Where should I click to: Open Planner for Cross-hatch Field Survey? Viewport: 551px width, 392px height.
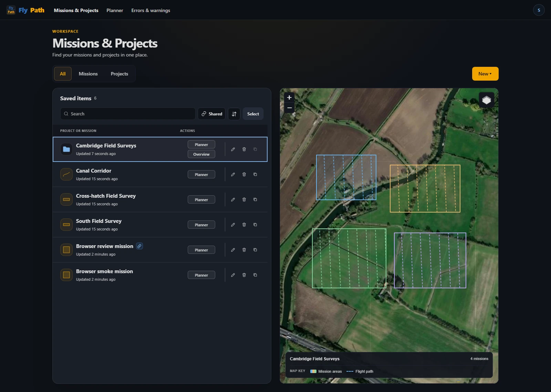(x=201, y=200)
